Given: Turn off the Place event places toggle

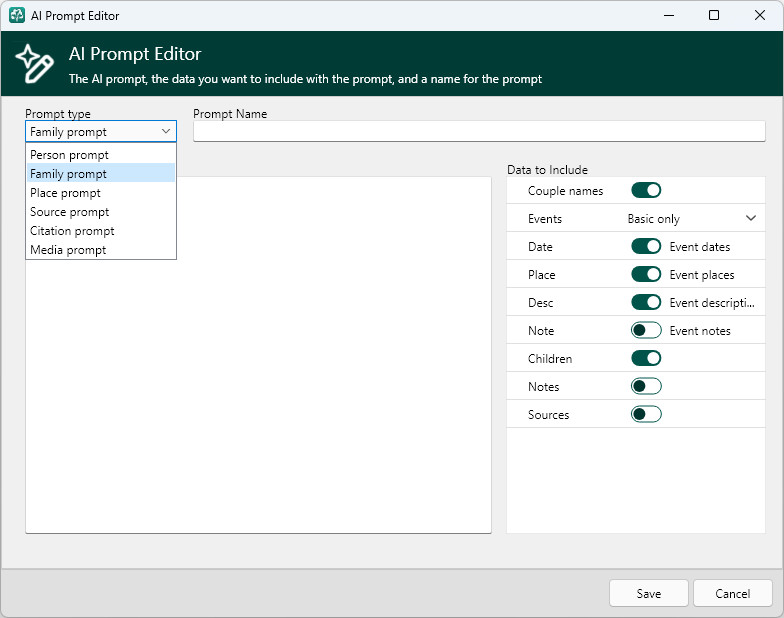Looking at the screenshot, I should click(x=646, y=274).
